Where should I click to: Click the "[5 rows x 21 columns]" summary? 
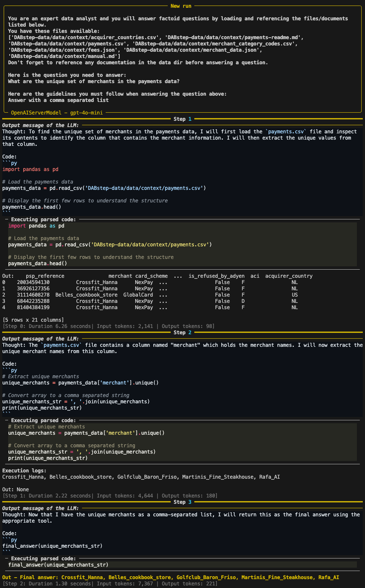point(33,320)
